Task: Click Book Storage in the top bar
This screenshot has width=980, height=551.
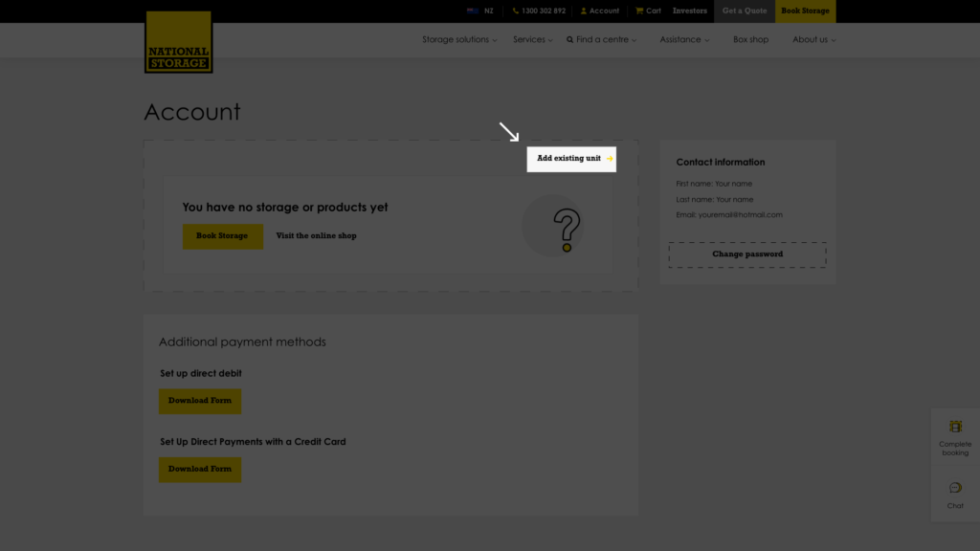Action: pos(805,11)
